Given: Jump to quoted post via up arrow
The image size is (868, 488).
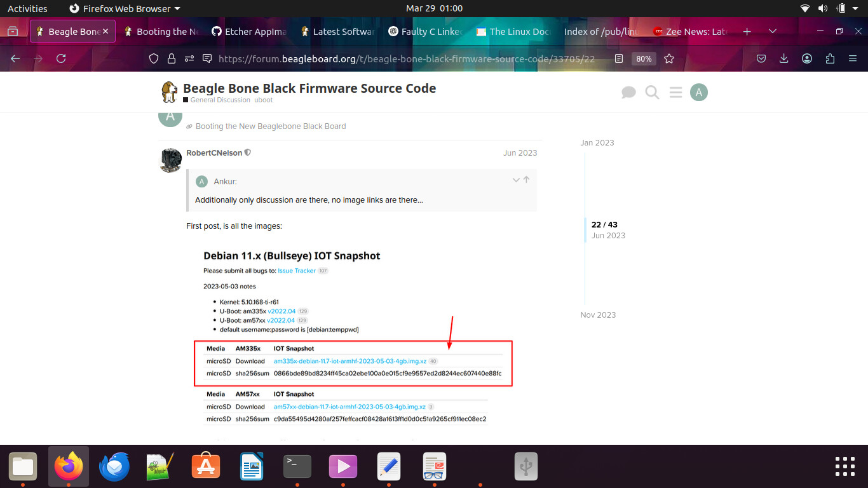Looking at the screenshot, I should click(526, 180).
